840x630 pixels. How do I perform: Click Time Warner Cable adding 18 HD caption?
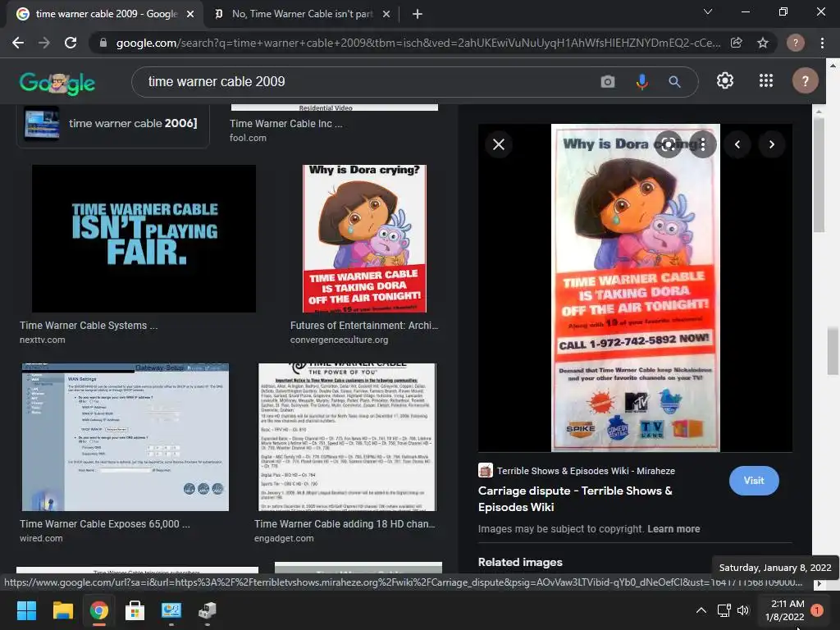click(x=345, y=524)
